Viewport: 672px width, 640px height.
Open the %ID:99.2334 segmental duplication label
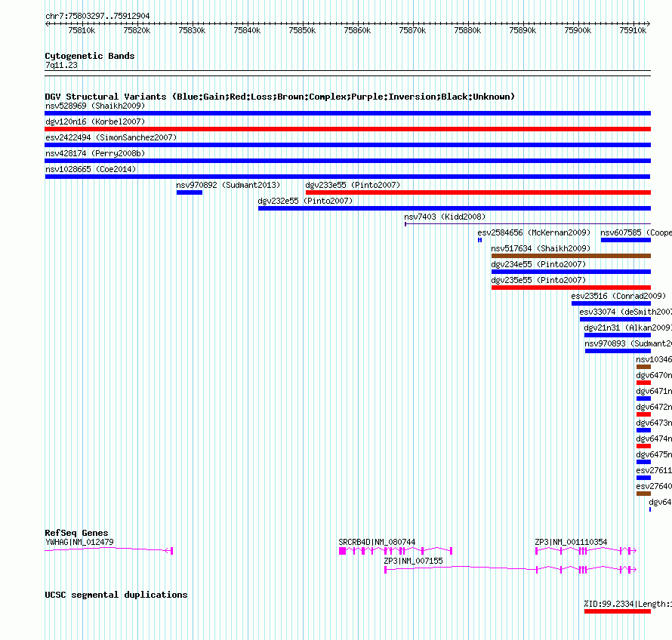628,604
